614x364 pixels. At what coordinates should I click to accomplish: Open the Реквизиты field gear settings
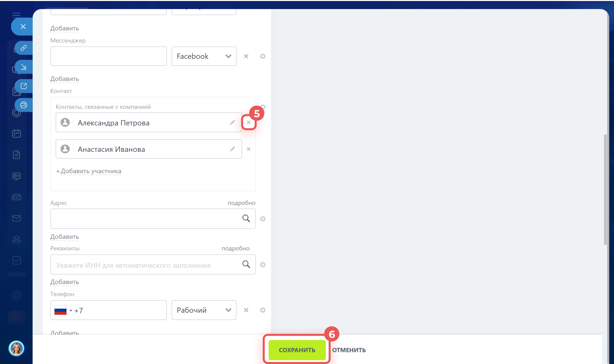(x=263, y=265)
